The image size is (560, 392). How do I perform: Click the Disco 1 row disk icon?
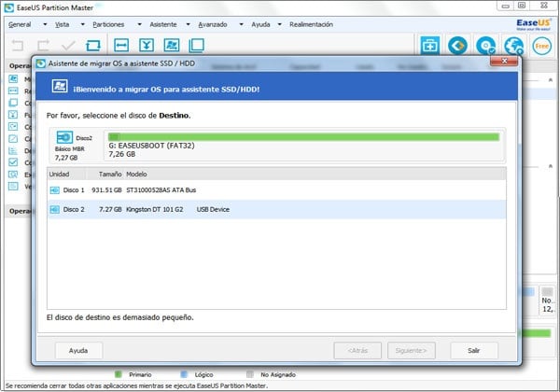click(x=55, y=190)
